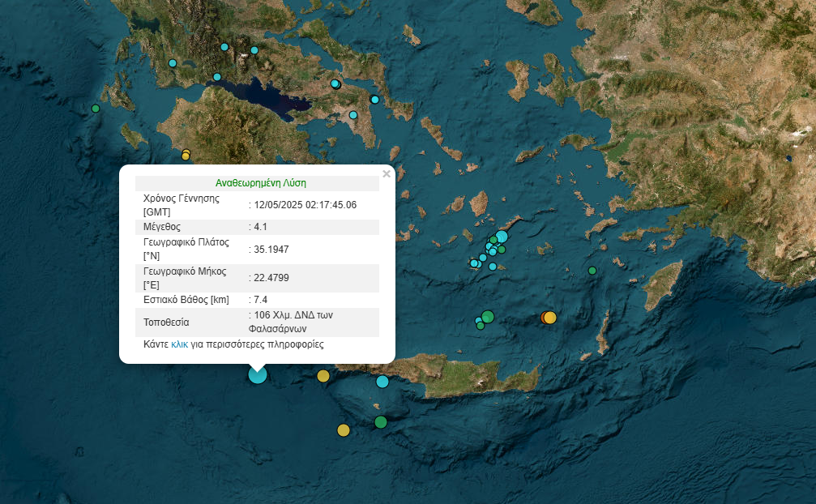
Task: Close the earthquake info popup
Action: 387,173
